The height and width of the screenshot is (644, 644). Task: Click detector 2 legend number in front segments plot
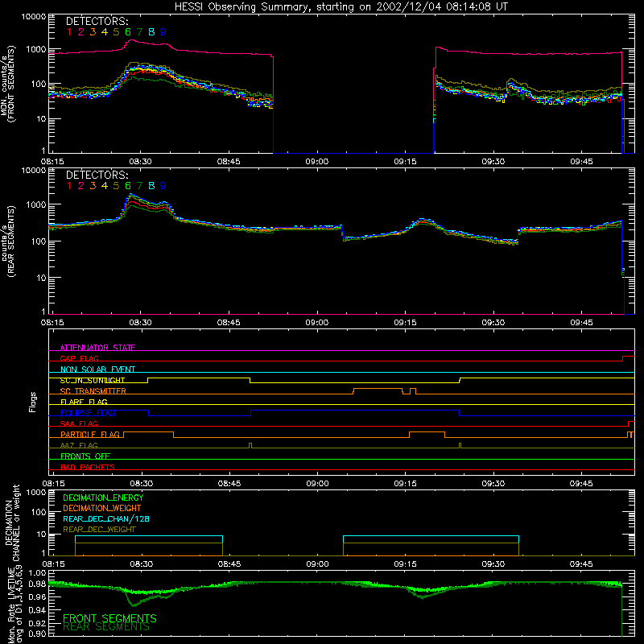point(81,32)
